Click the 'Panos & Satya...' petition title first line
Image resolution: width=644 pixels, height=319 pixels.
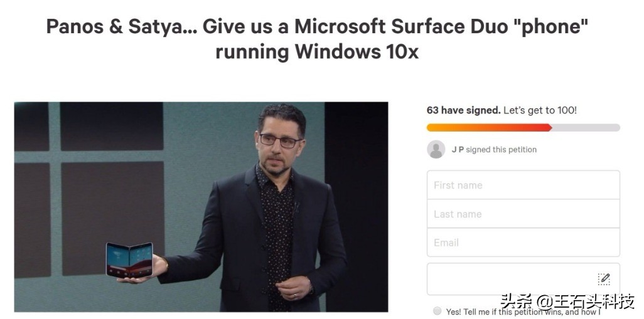pos(317,27)
